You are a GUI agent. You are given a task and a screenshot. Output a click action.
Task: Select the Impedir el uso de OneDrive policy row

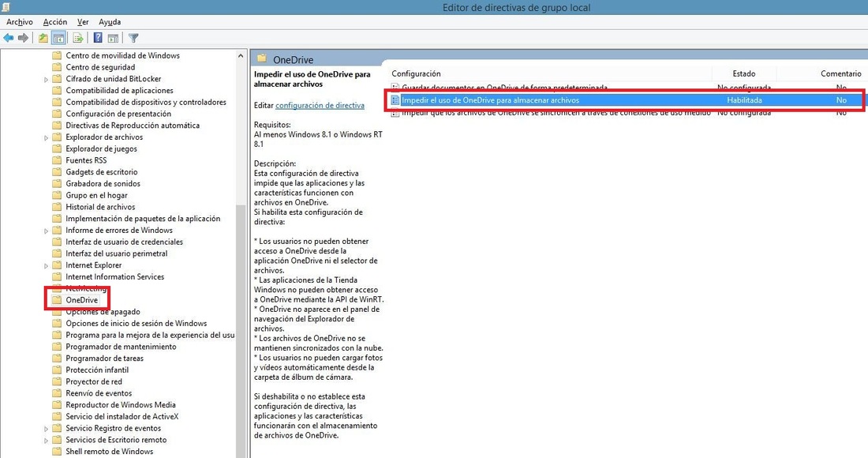626,100
